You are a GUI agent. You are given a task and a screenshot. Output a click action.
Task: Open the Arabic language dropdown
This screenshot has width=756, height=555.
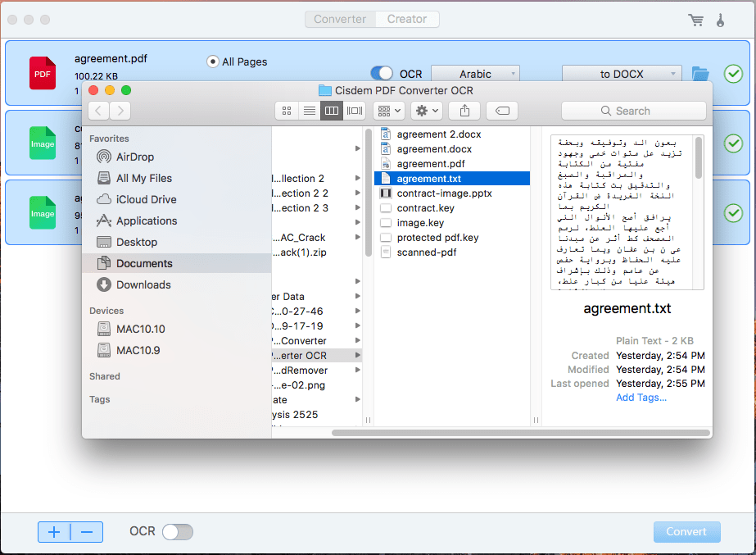(x=475, y=73)
